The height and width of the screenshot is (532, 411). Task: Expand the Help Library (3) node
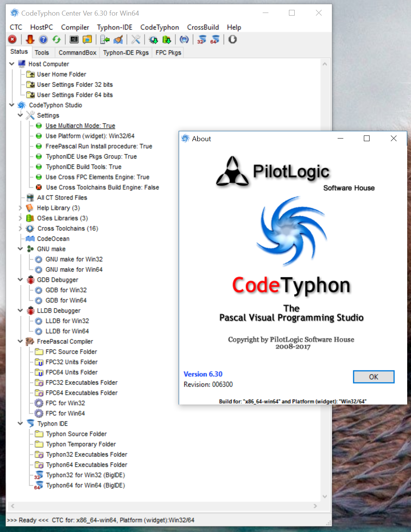21,208
